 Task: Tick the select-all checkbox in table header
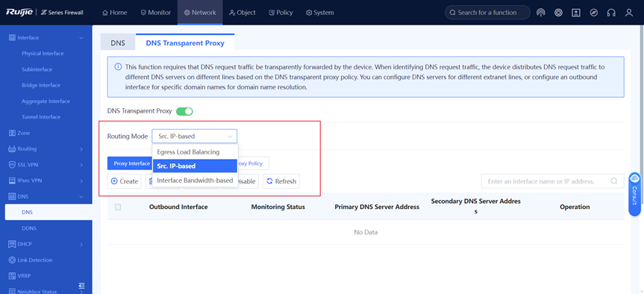click(118, 207)
